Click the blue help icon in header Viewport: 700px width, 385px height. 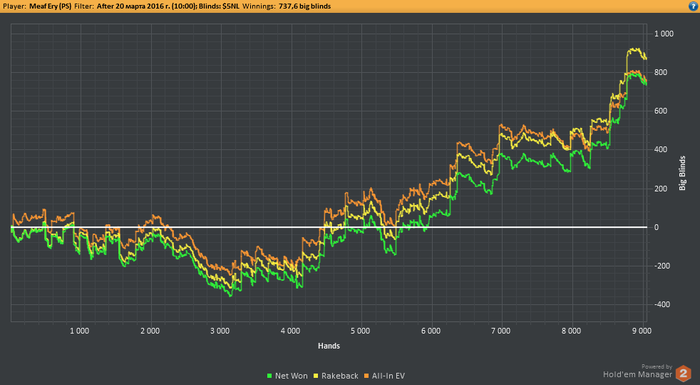coord(694,6)
